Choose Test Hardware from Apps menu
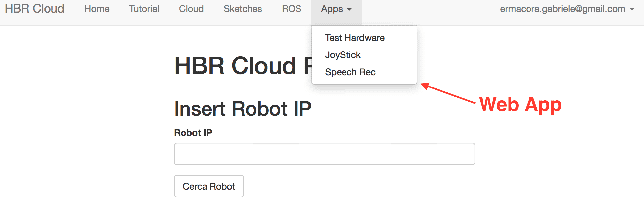The image size is (644, 208). [x=354, y=38]
